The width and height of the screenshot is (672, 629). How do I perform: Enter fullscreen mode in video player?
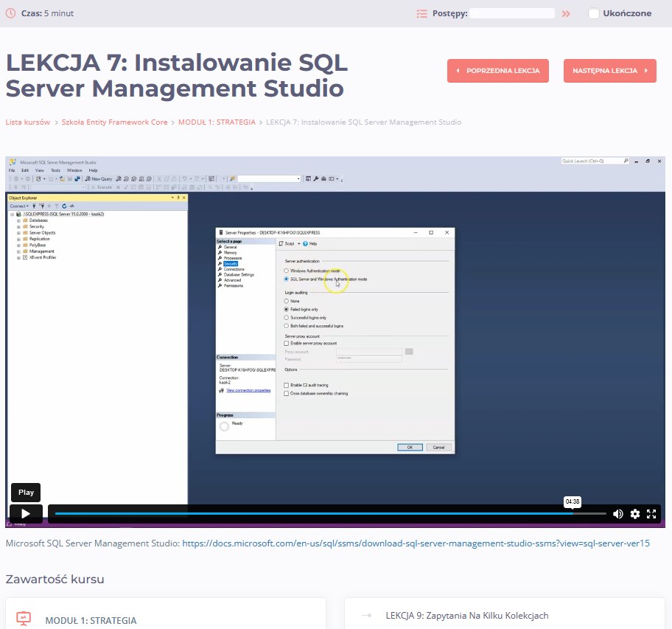[651, 514]
